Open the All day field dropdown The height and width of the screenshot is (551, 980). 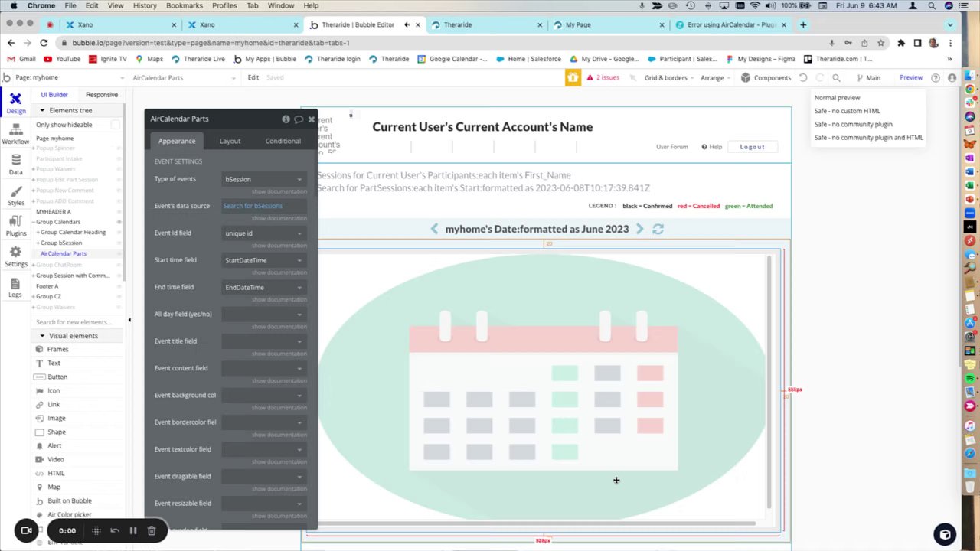[264, 314]
